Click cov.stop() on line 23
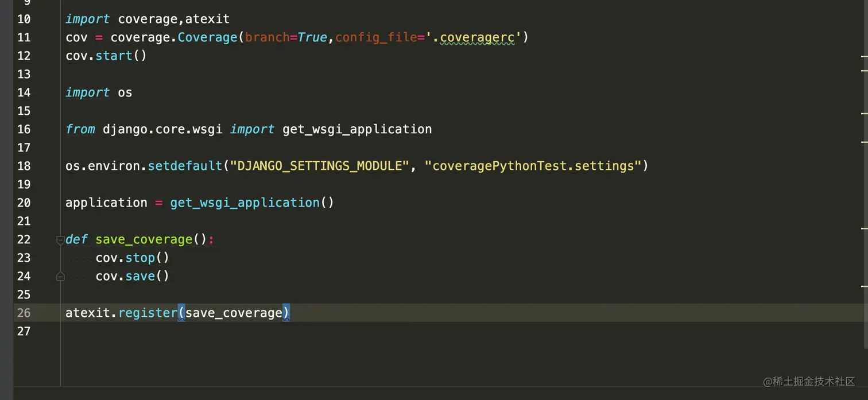The width and height of the screenshot is (868, 400). click(131, 258)
